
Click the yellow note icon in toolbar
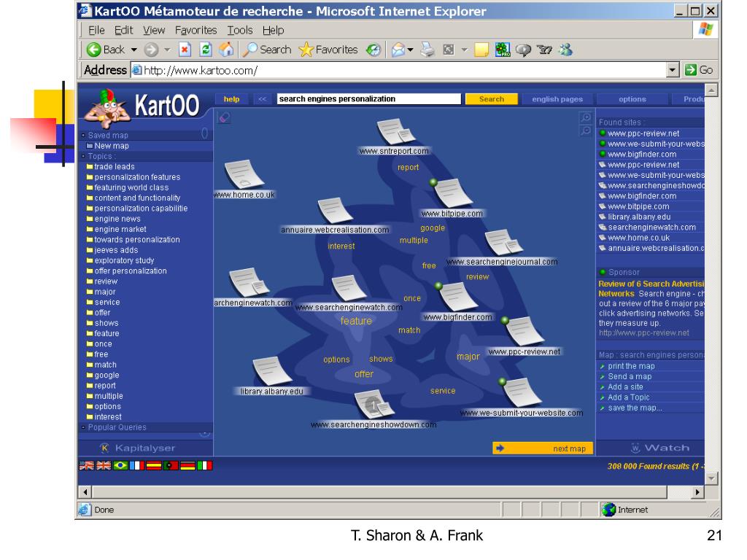[x=481, y=50]
